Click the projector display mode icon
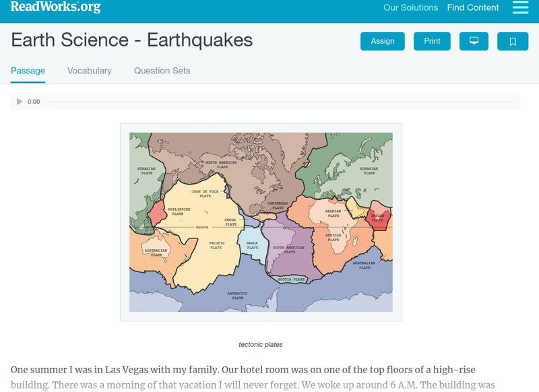Viewport: 539px width, 392px height. pyautogui.click(x=474, y=41)
